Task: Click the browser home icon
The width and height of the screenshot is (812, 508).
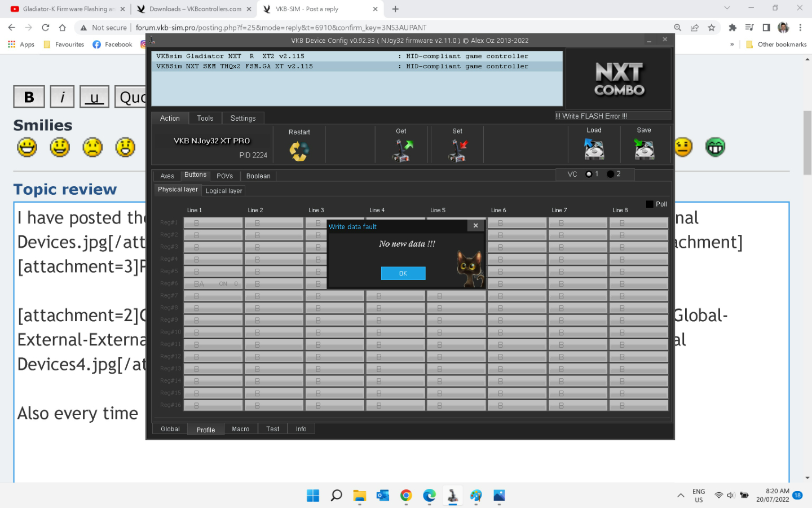Action: [x=63, y=27]
